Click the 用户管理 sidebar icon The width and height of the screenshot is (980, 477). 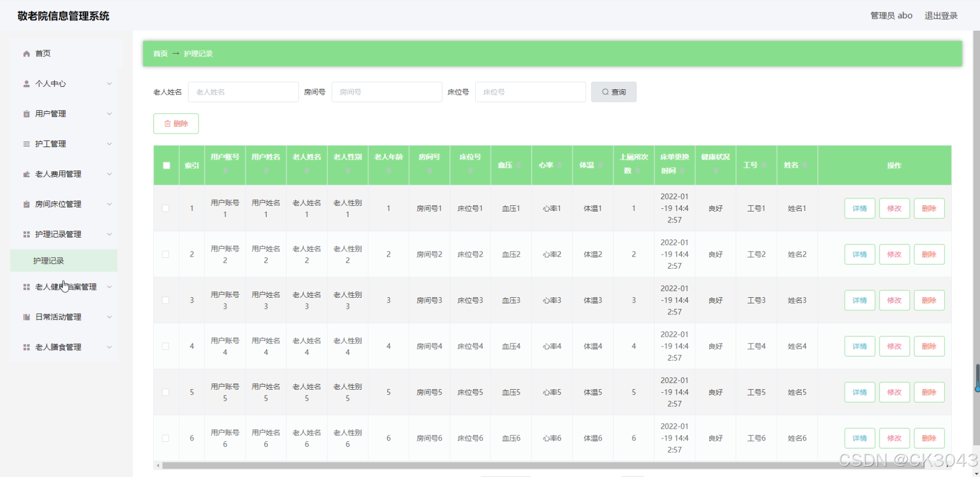[x=27, y=114]
